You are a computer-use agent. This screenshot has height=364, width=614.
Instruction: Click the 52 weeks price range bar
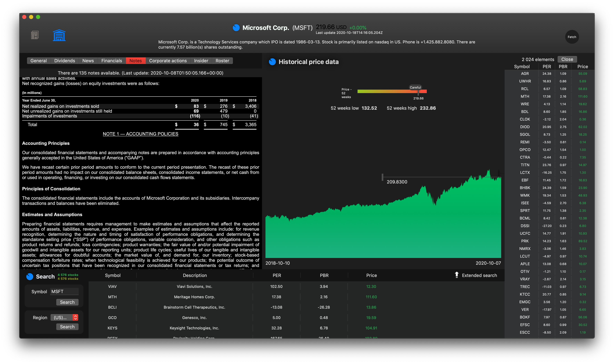(x=392, y=91)
